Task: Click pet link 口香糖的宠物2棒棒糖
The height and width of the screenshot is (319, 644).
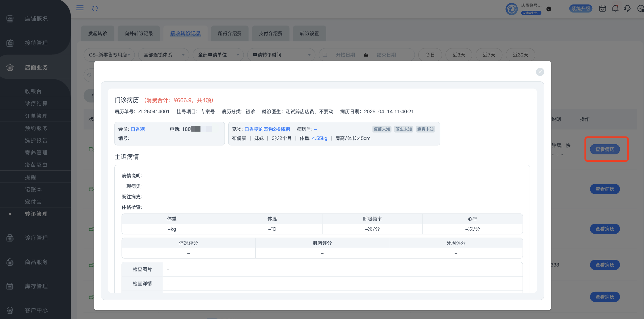Action: pyautogui.click(x=267, y=129)
